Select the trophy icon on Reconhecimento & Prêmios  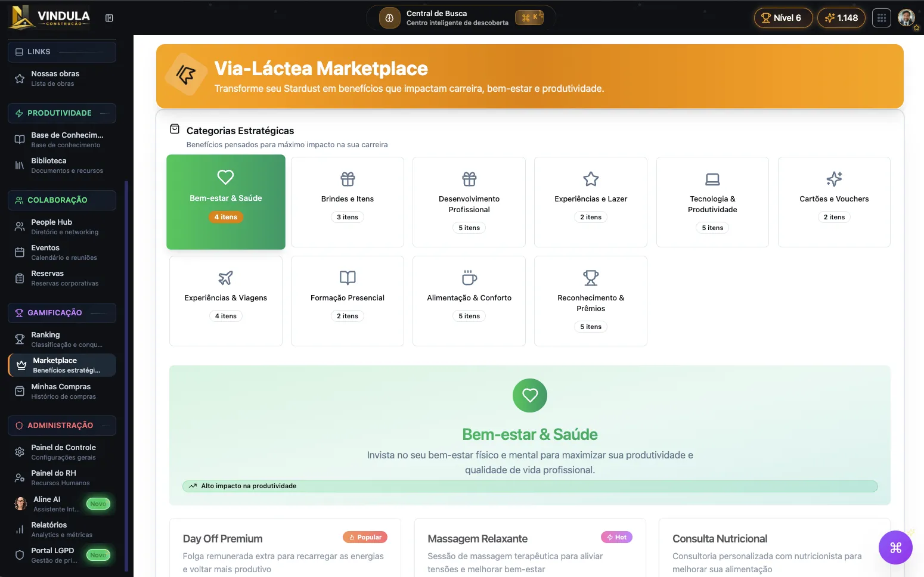(590, 277)
